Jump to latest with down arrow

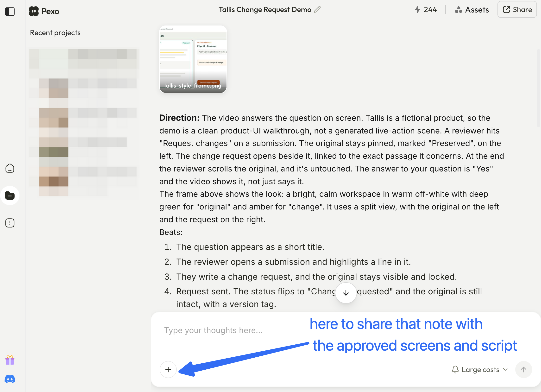(x=346, y=293)
